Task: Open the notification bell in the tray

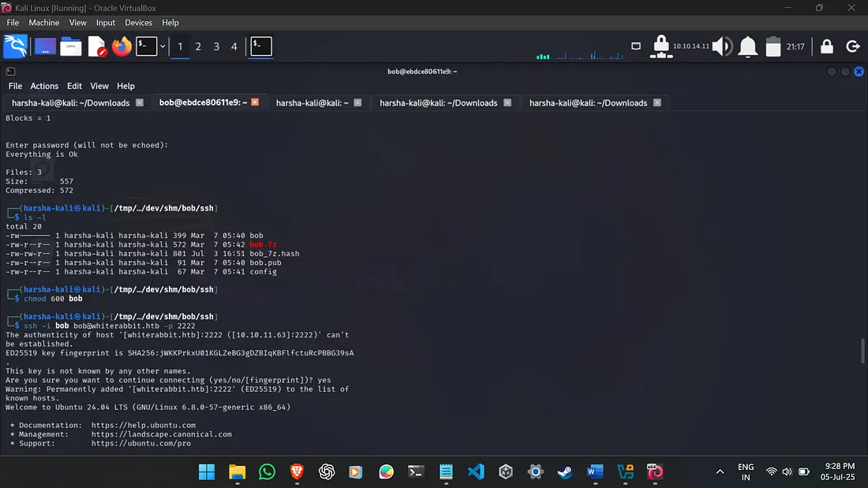Action: pyautogui.click(x=746, y=47)
